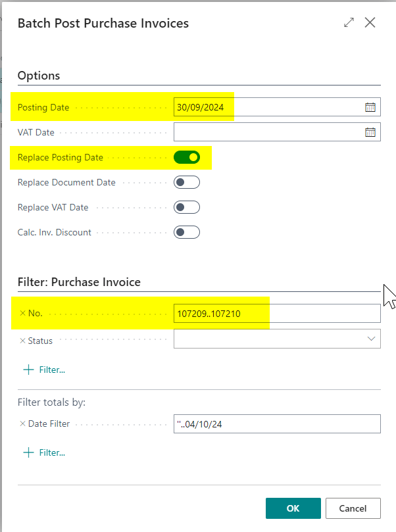Remove the Date Filter field
Image resolution: width=396 pixels, height=532 pixels.
click(x=22, y=424)
